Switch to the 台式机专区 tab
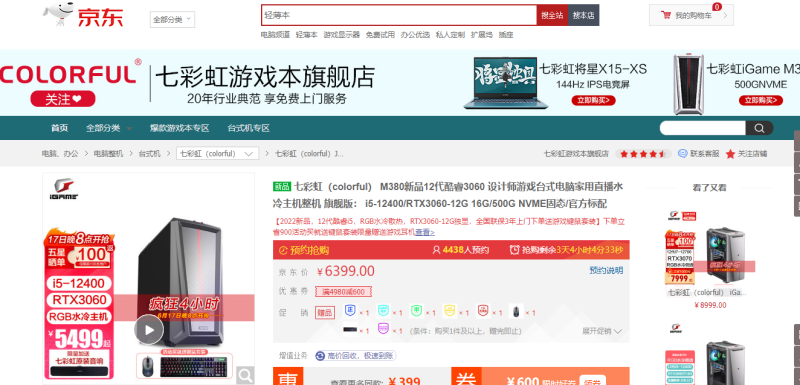Screen dimensions: 800x385 (248, 128)
